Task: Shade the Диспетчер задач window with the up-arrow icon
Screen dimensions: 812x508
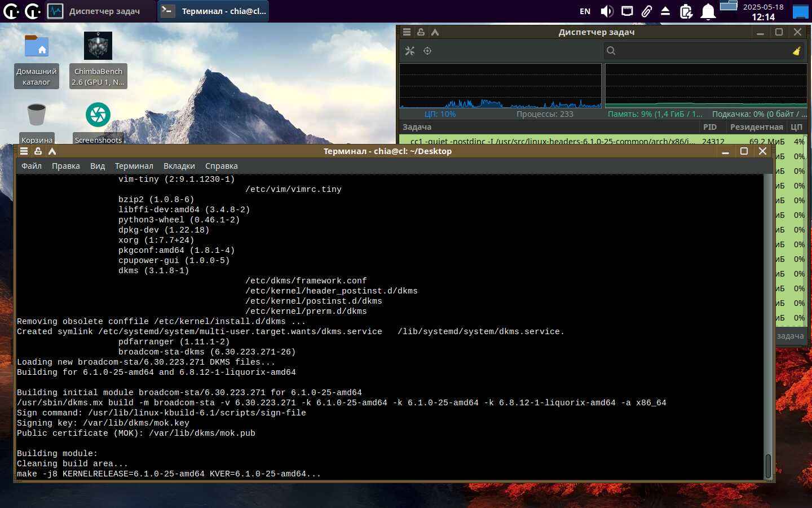Action: point(435,32)
